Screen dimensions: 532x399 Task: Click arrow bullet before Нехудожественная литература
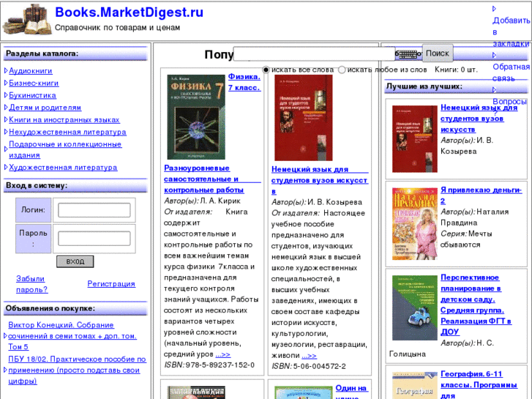6,132
